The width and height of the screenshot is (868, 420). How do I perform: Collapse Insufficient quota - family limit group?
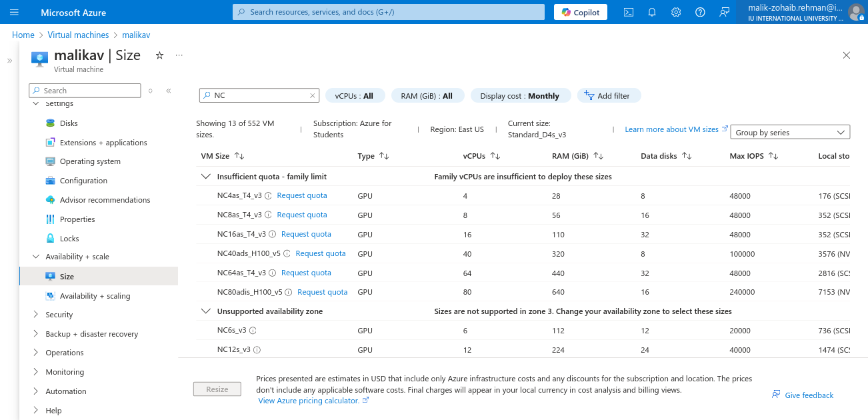click(x=205, y=177)
